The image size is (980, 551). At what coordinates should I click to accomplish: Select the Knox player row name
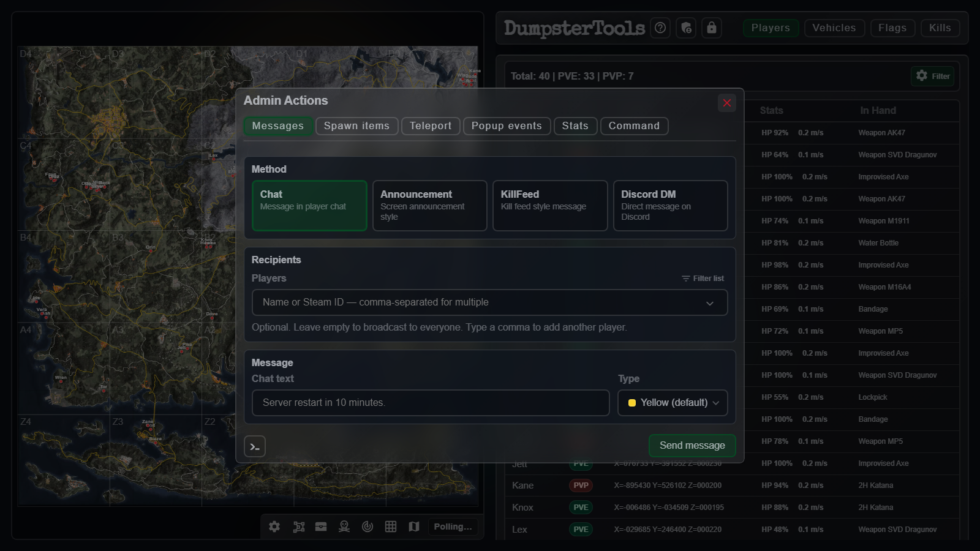[522, 508]
